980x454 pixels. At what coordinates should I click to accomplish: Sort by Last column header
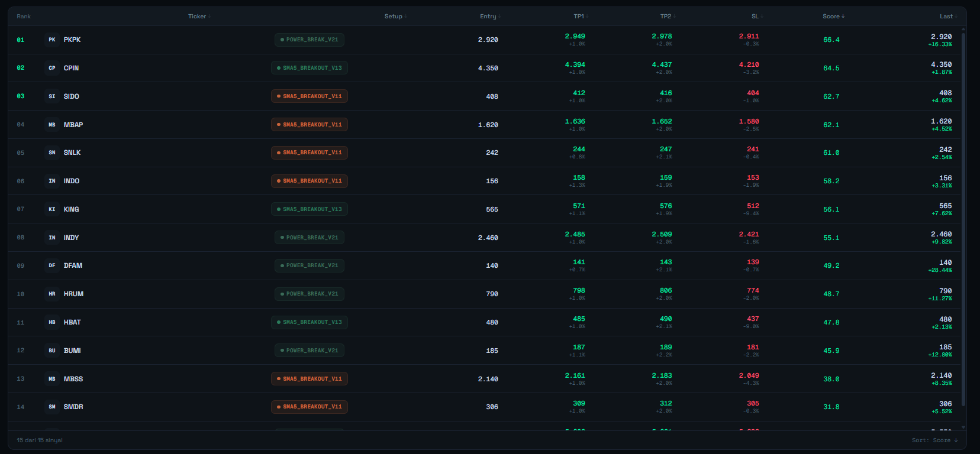[948, 17]
